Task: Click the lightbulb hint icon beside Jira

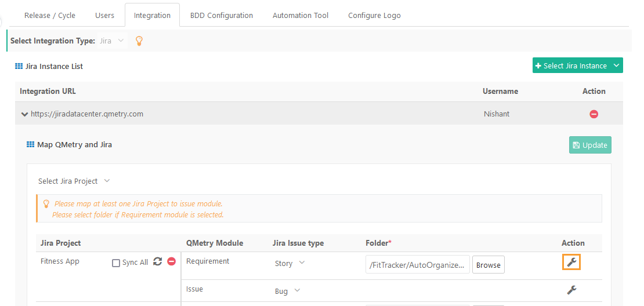Action: (x=139, y=41)
